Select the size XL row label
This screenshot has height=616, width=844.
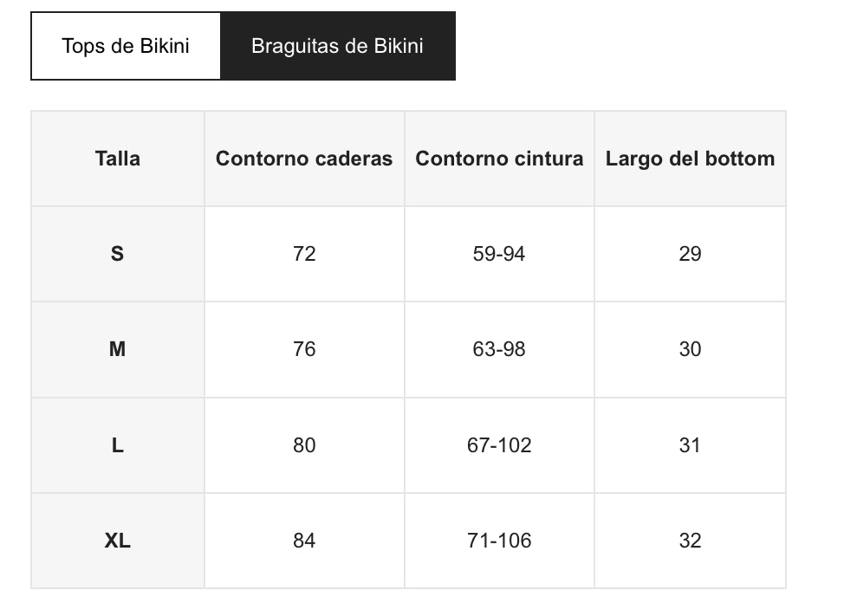point(118,541)
